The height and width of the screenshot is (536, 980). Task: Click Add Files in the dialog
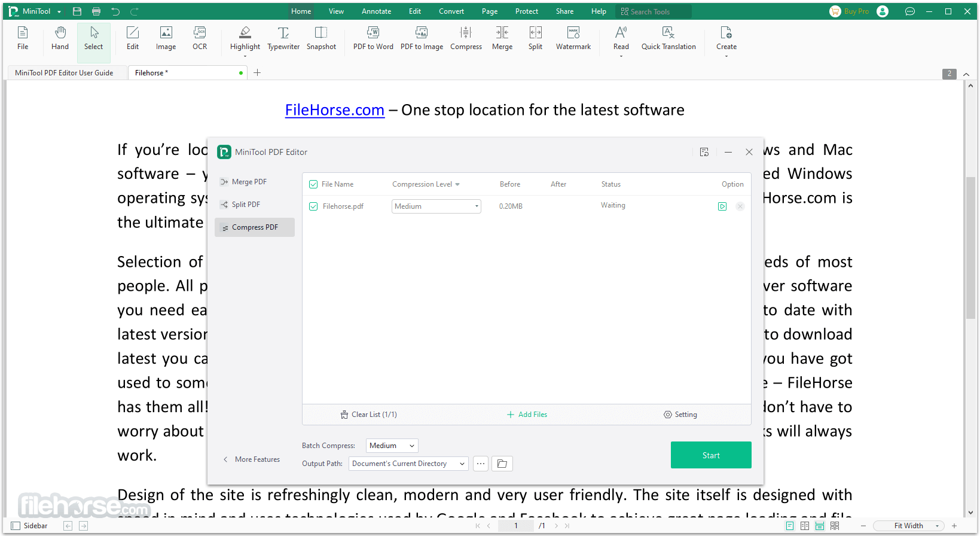click(x=527, y=415)
